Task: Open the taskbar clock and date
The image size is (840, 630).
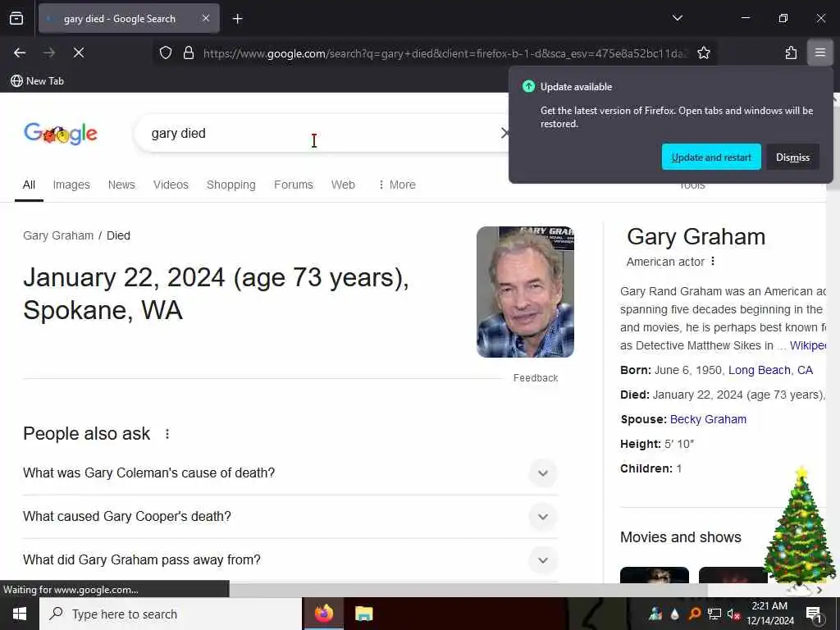Action: [769, 614]
